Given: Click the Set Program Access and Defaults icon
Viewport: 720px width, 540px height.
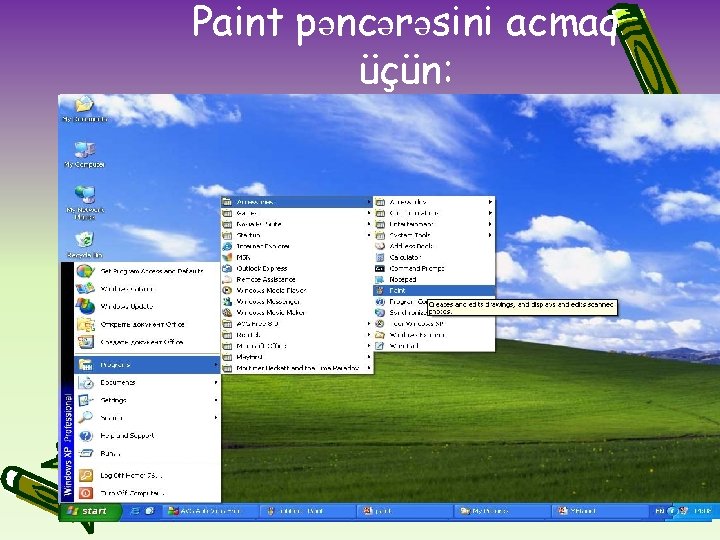Looking at the screenshot, I should pos(85,271).
